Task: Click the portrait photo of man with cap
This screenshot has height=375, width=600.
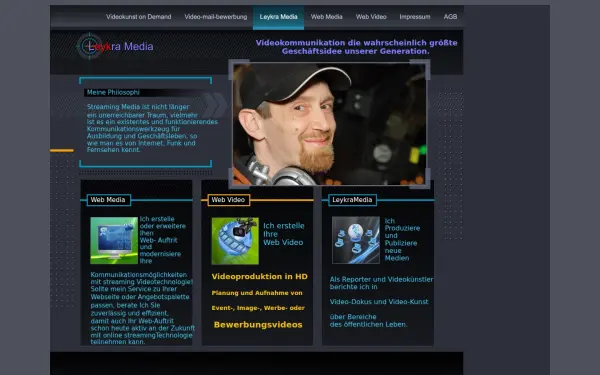Action: pos(329,124)
